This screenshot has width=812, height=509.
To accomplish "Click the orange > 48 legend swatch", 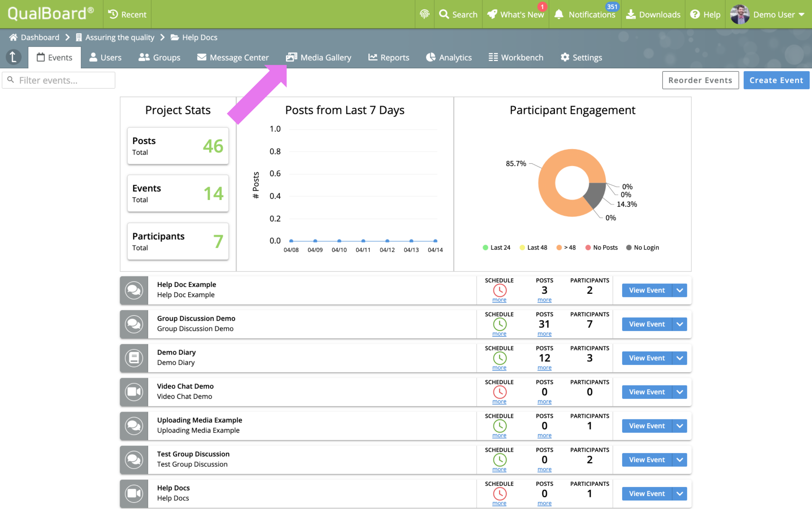I will (559, 248).
